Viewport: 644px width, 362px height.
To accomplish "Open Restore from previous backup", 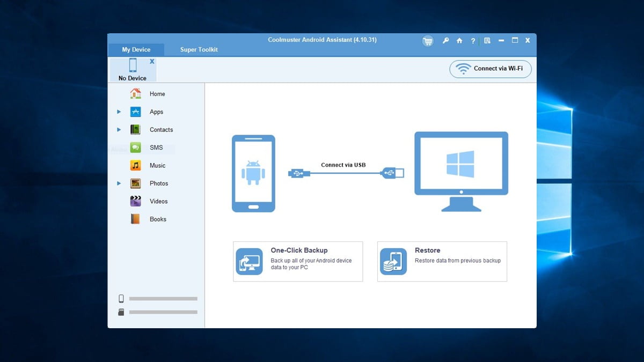I will 442,261.
